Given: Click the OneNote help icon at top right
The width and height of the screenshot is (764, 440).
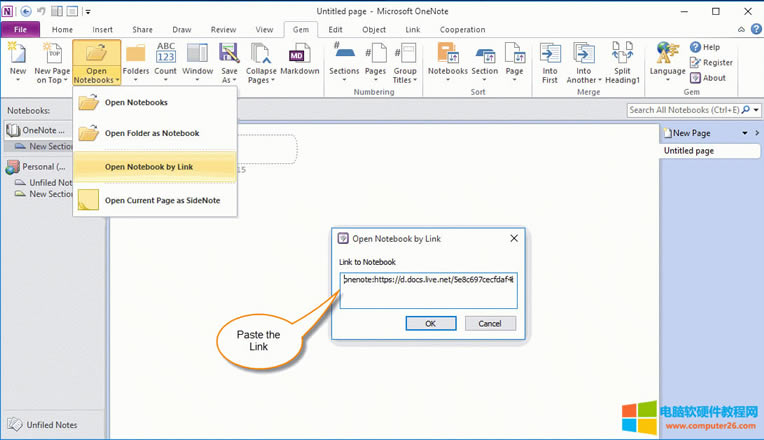Looking at the screenshot, I should tap(756, 29).
